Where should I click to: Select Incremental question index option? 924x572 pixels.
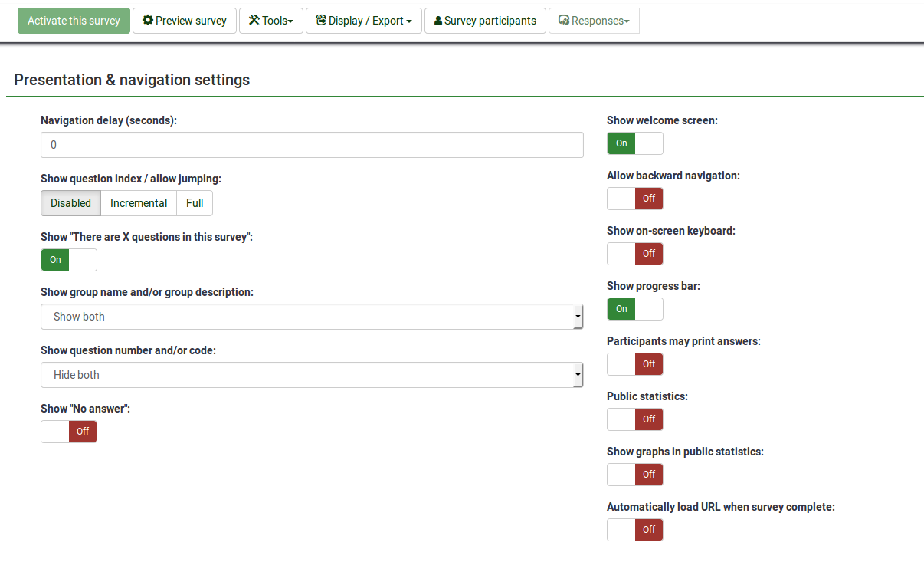139,203
